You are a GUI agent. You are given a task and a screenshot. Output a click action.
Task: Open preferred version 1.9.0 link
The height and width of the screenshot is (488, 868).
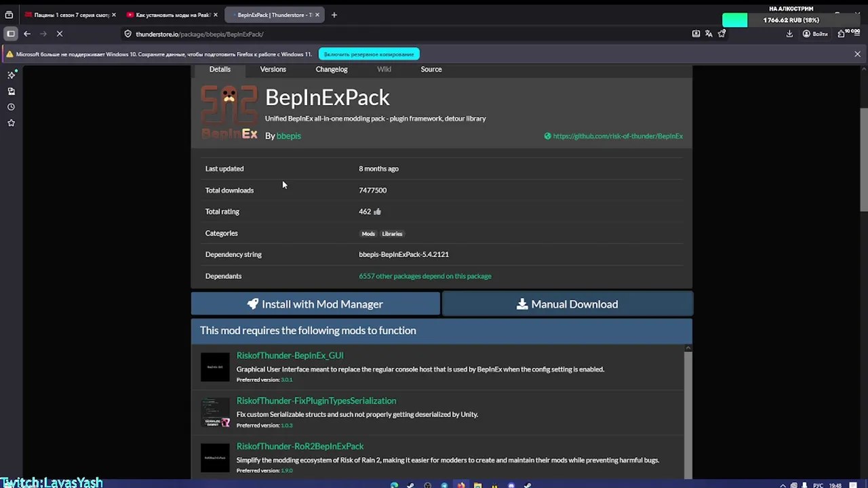(x=287, y=470)
